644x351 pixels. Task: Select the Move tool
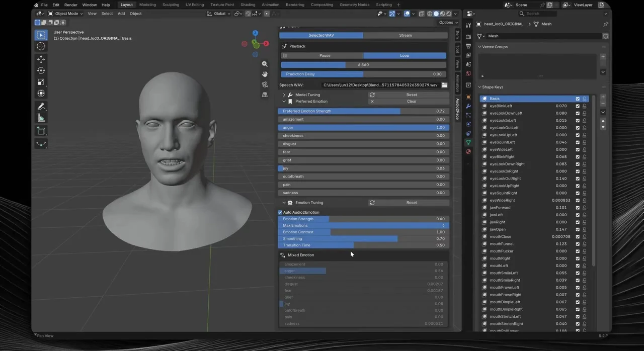point(41,59)
